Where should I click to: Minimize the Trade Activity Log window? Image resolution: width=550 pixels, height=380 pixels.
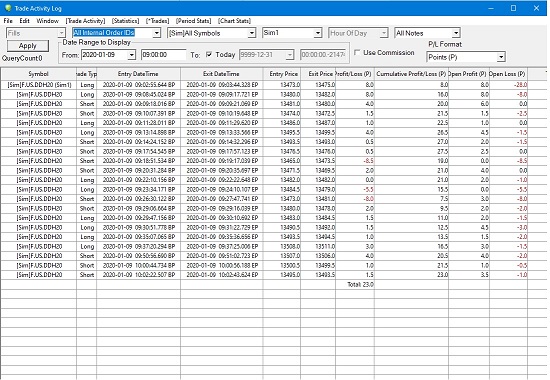click(x=491, y=8)
